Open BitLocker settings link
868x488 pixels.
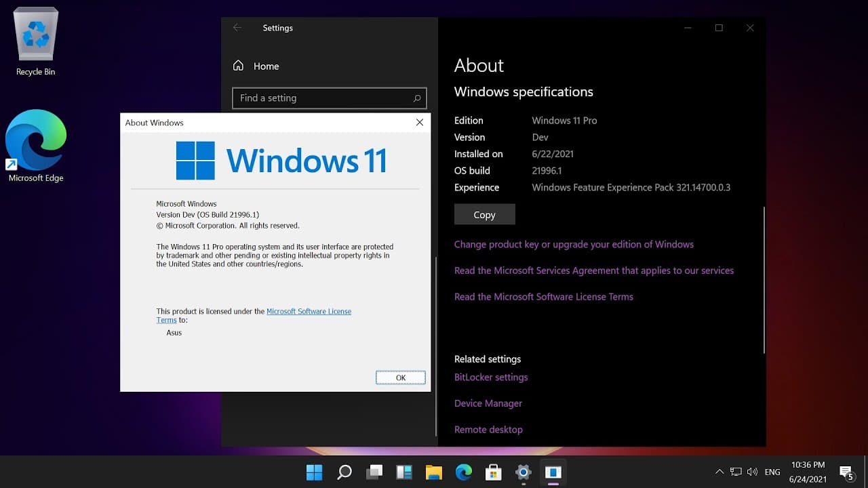pyautogui.click(x=491, y=378)
